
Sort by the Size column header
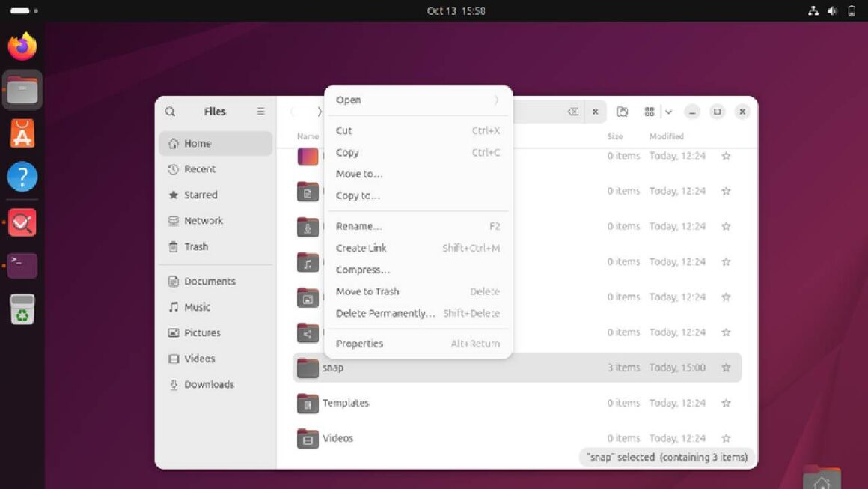pyautogui.click(x=615, y=136)
